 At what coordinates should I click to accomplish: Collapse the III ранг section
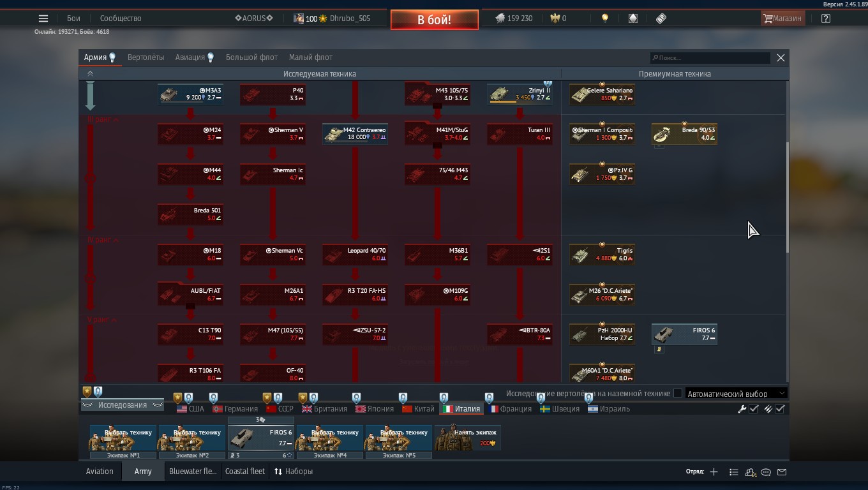coord(103,119)
